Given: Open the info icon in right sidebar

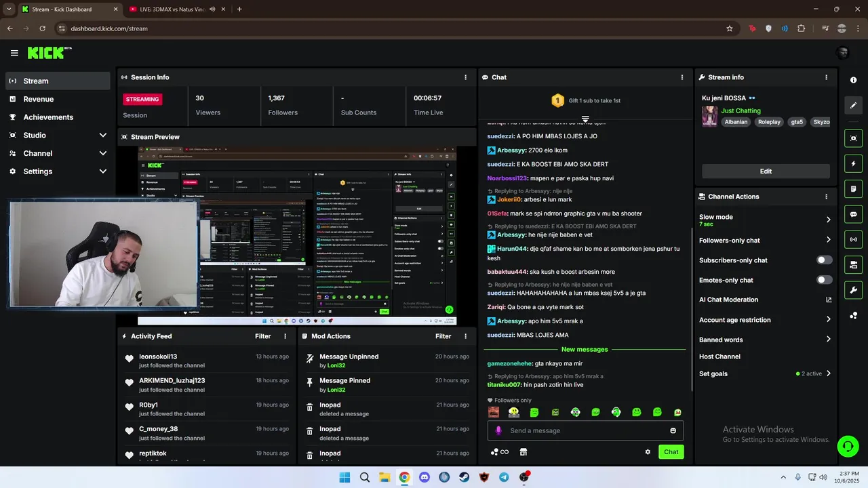Looking at the screenshot, I should (x=853, y=80).
